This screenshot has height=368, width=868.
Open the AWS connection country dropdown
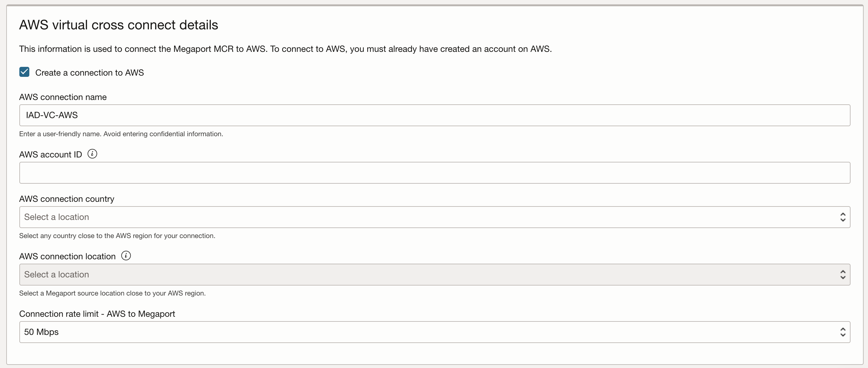(x=435, y=217)
